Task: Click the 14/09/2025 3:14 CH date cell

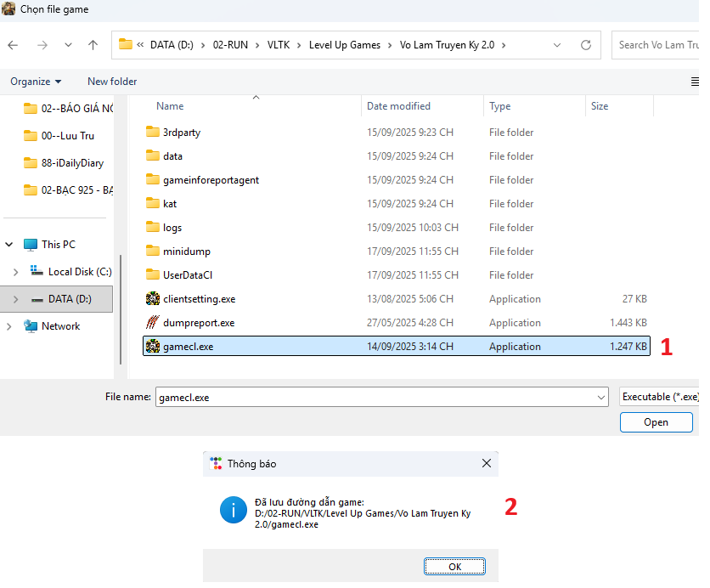Action: click(x=410, y=347)
